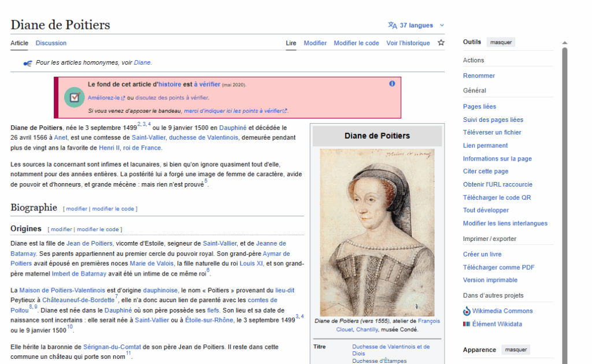Click the Wikimedia Commons logo icon
Image resolution: width=592 pixels, height=364 pixels.
coord(467,311)
